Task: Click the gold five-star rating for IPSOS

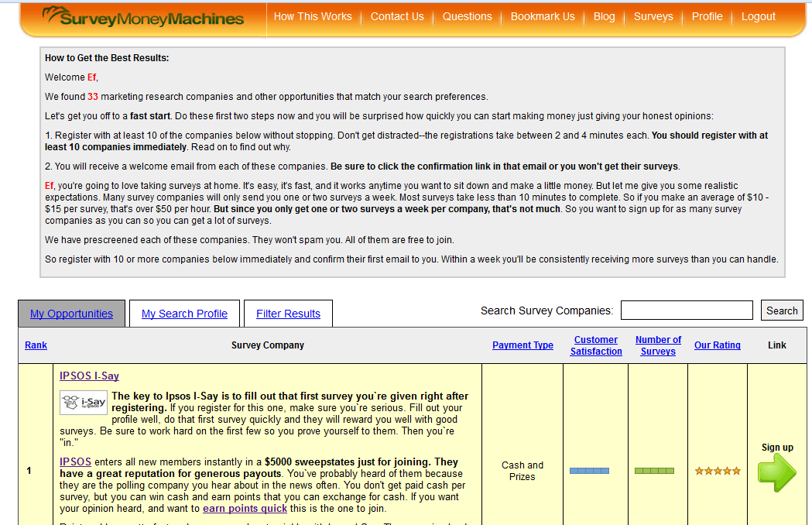Action: [x=718, y=471]
